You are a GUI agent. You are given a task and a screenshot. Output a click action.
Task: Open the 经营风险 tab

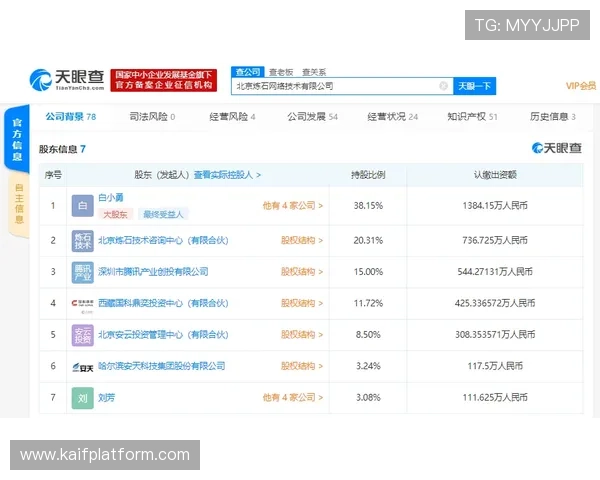[x=232, y=116]
